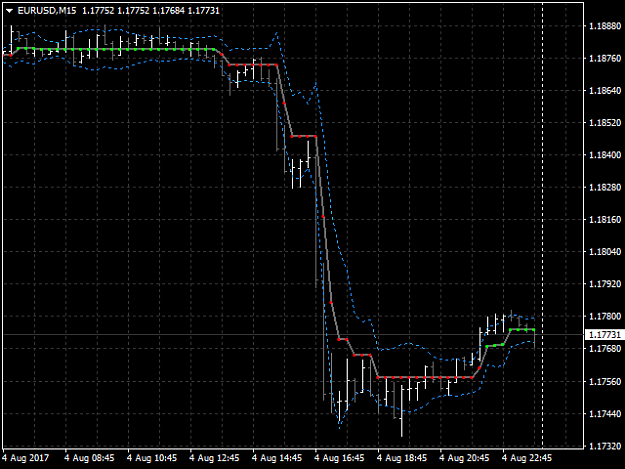Click price scale value 1.17560
Viewport: 625px width, 469px height.
click(605, 382)
